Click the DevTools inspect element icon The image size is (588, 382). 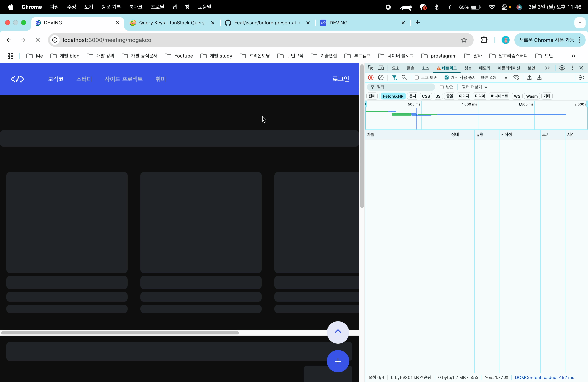[x=371, y=68]
